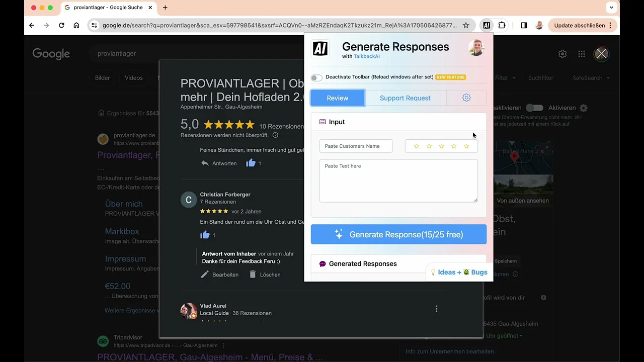The height and width of the screenshot is (362, 644).
Task: Open Google apps grid icon
Action: tap(582, 54)
